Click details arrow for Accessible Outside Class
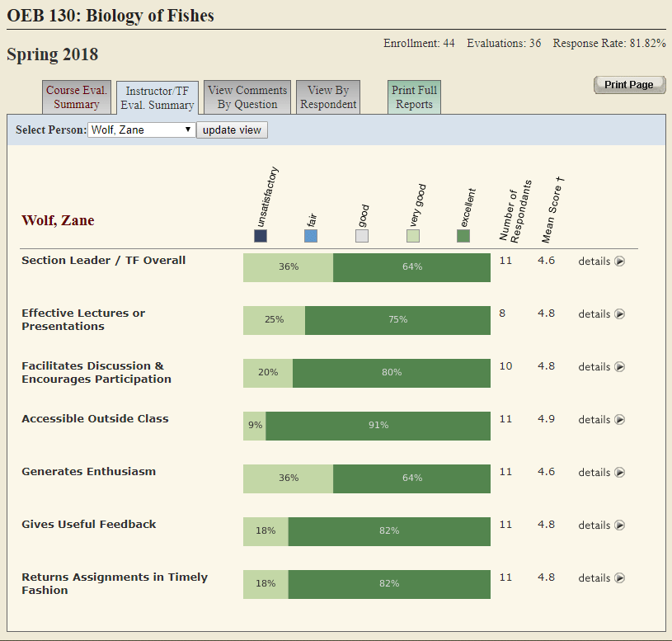The image size is (672, 641). [x=620, y=420]
